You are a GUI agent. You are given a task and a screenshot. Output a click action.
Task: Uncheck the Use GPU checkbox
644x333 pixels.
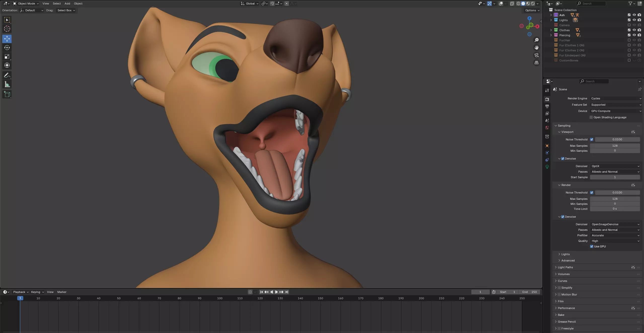[592, 246]
